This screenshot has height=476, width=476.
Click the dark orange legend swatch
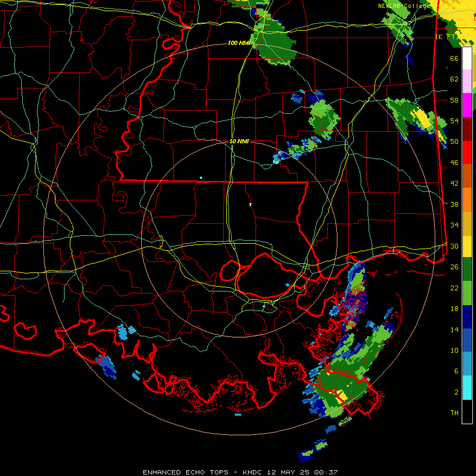pyautogui.click(x=467, y=176)
